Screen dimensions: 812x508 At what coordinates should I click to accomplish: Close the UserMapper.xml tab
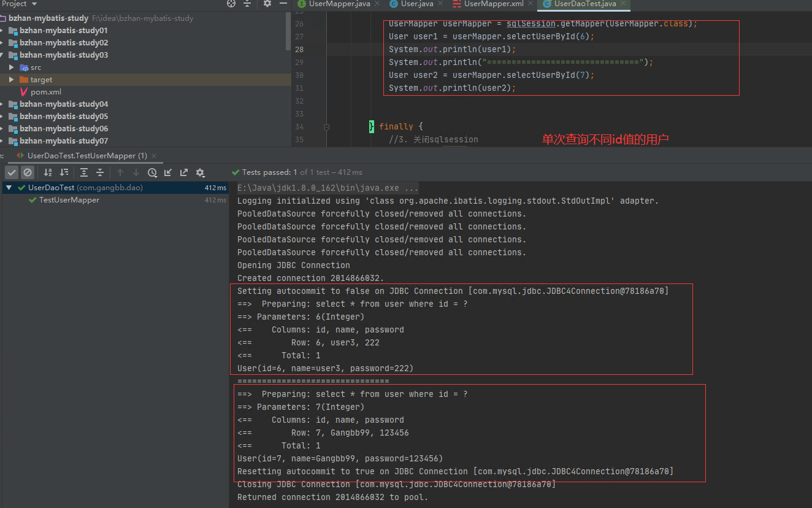click(x=530, y=4)
